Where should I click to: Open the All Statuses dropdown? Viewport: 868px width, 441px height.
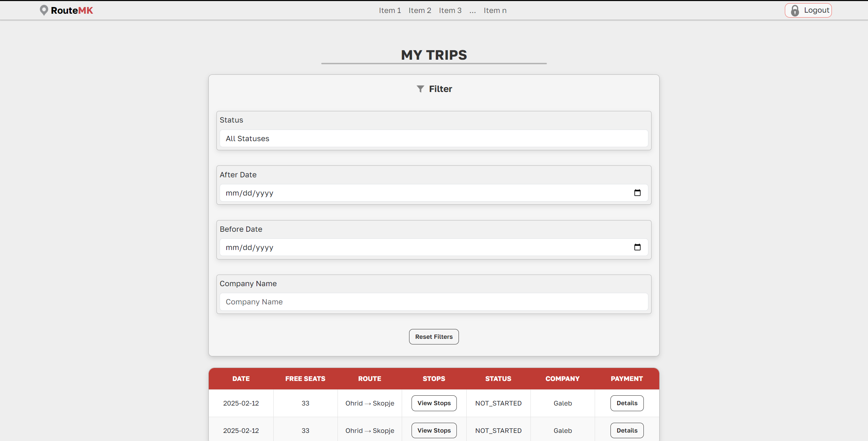(434, 139)
